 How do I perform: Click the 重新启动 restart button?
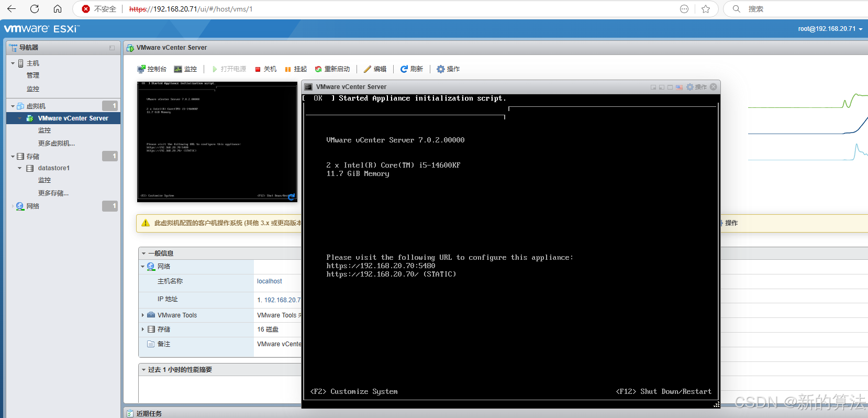tap(332, 69)
